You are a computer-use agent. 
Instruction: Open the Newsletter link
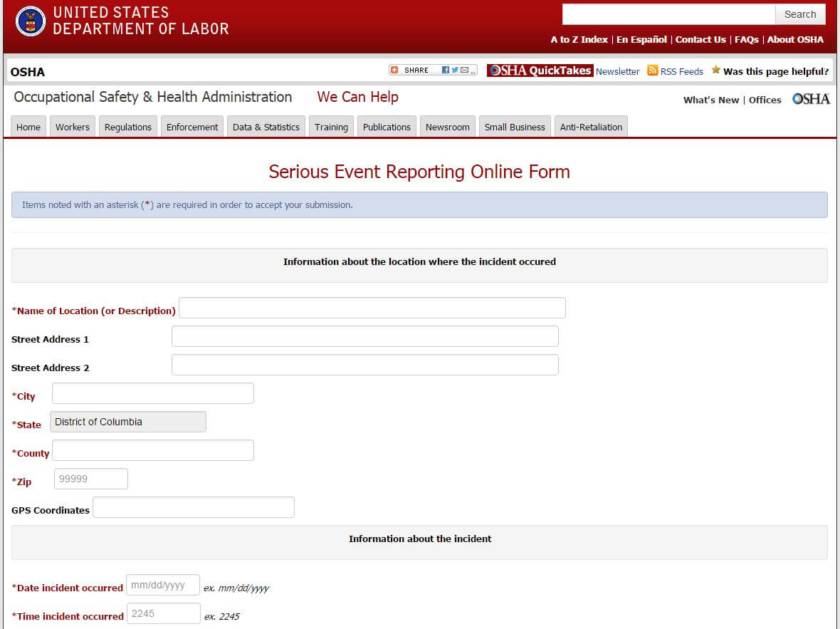618,71
